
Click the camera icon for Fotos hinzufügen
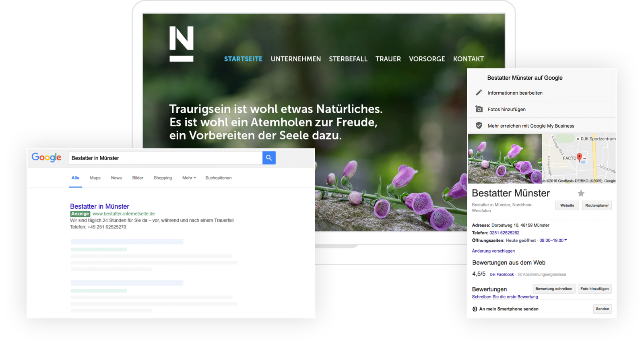point(479,109)
